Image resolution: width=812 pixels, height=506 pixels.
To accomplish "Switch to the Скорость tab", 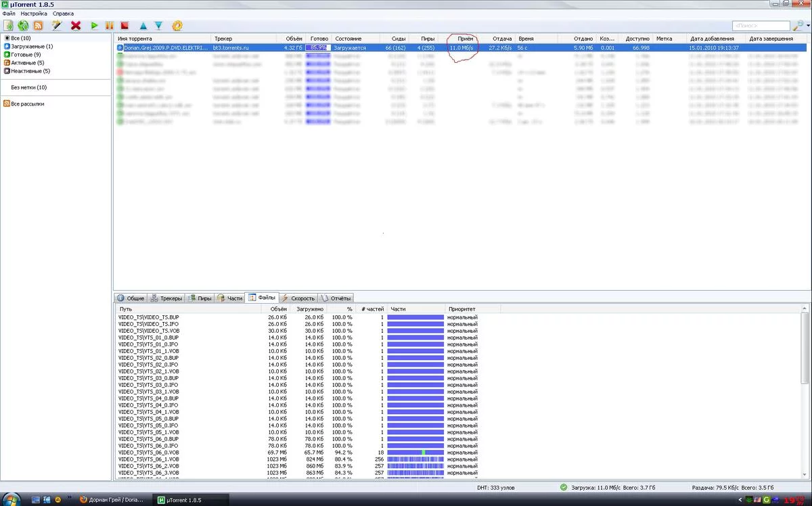I will click(298, 298).
